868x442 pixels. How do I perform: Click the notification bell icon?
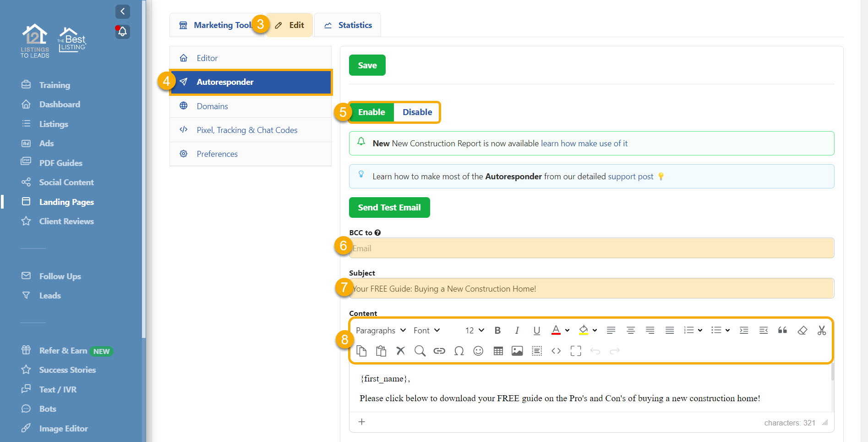(122, 32)
